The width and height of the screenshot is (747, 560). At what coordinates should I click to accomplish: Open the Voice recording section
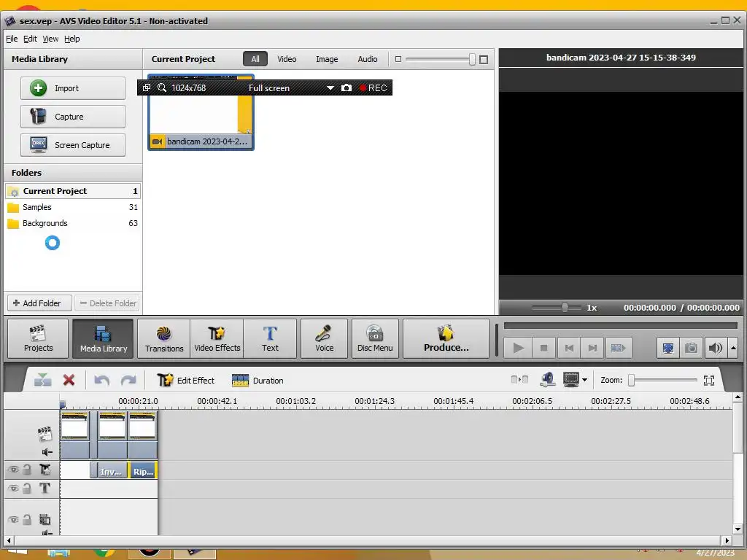[x=324, y=338]
